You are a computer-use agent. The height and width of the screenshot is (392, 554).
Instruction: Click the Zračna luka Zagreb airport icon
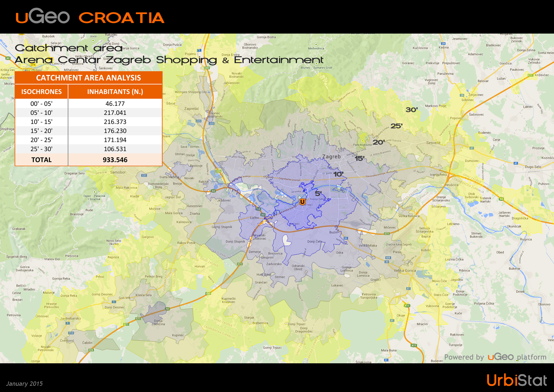coord(399,240)
